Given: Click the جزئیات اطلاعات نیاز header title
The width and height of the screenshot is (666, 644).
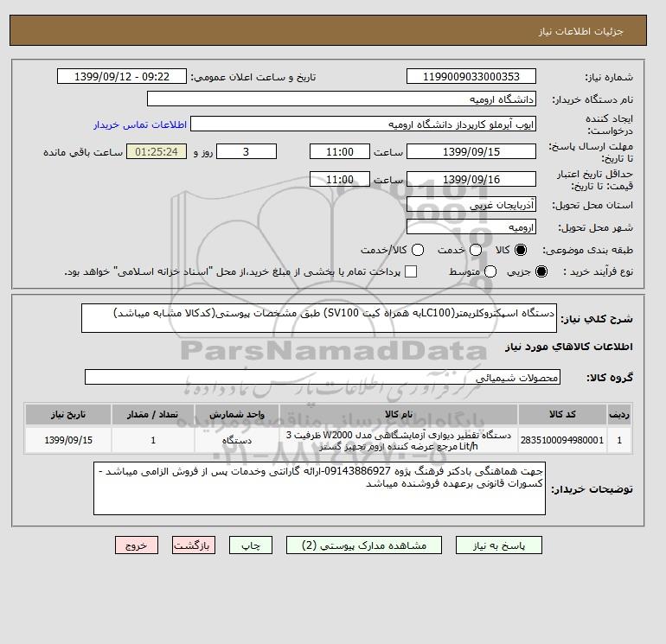Looking at the screenshot, I should tap(580, 31).
